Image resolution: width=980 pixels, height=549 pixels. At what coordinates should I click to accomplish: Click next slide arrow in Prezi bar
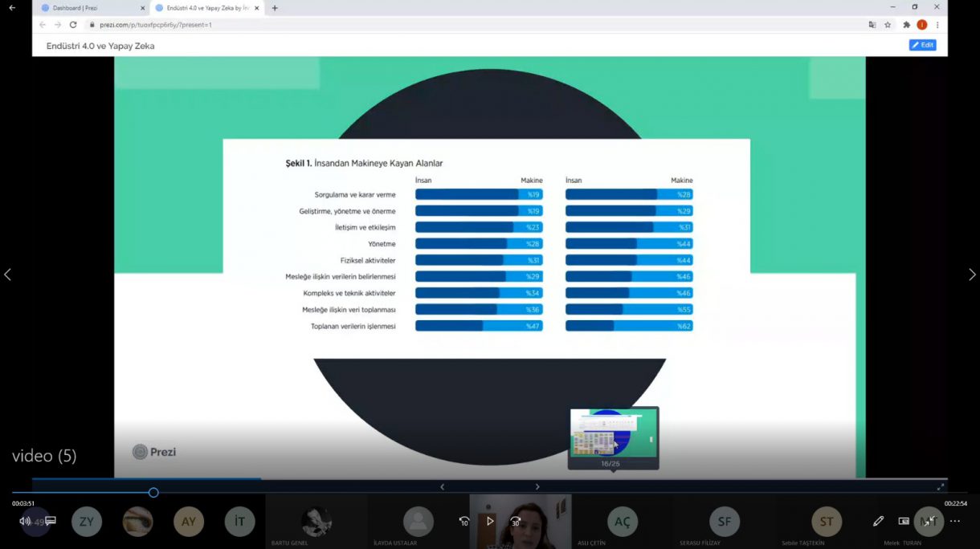[537, 486]
